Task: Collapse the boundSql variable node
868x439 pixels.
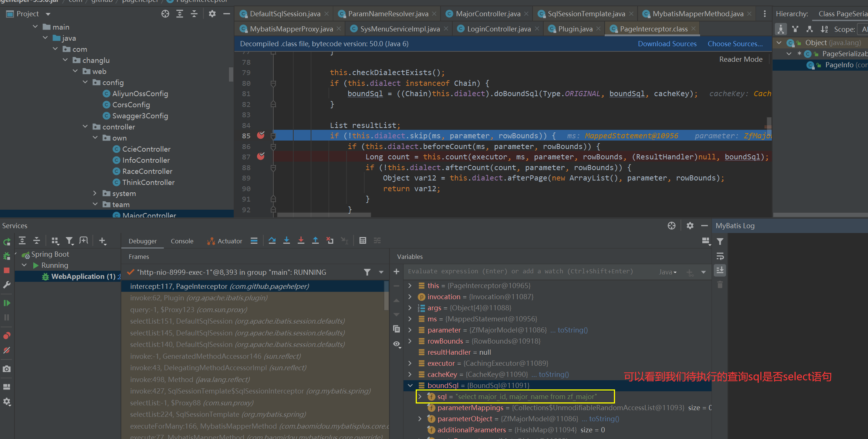Action: click(410, 385)
